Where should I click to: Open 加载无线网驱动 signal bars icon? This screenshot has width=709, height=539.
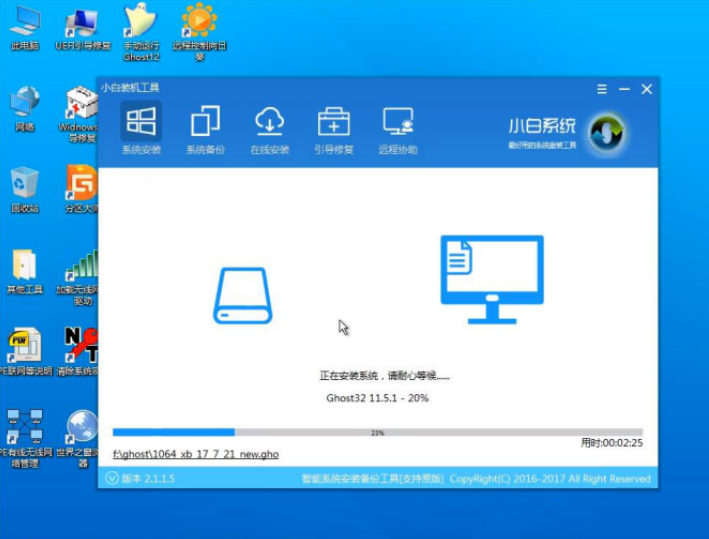point(78,278)
